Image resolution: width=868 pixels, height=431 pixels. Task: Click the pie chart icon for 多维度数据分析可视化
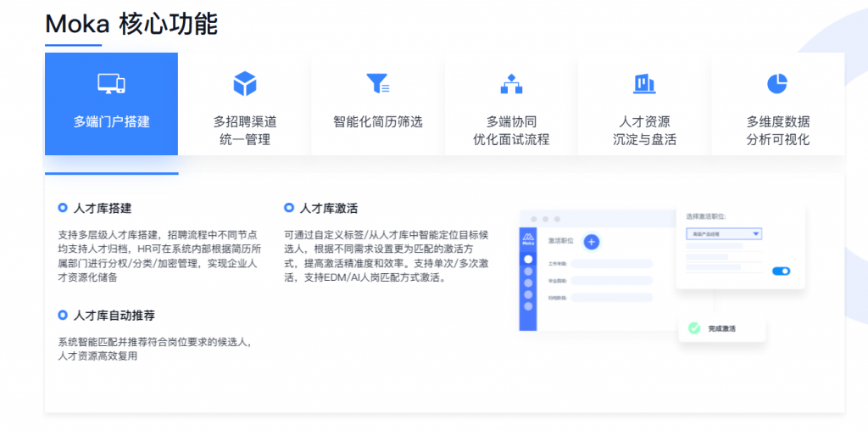tap(777, 83)
